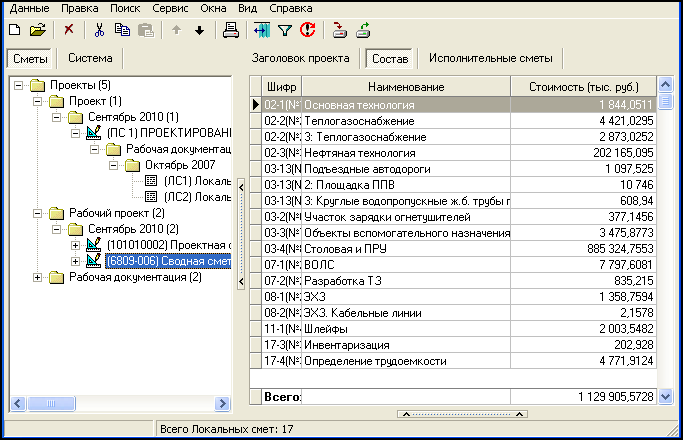Expand the Рабочая документация (2) folder

[x=39, y=277]
